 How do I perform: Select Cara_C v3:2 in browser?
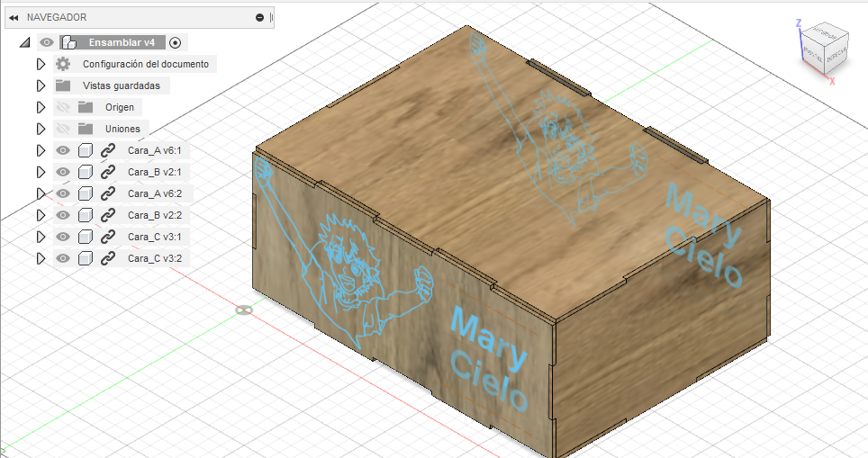155,258
